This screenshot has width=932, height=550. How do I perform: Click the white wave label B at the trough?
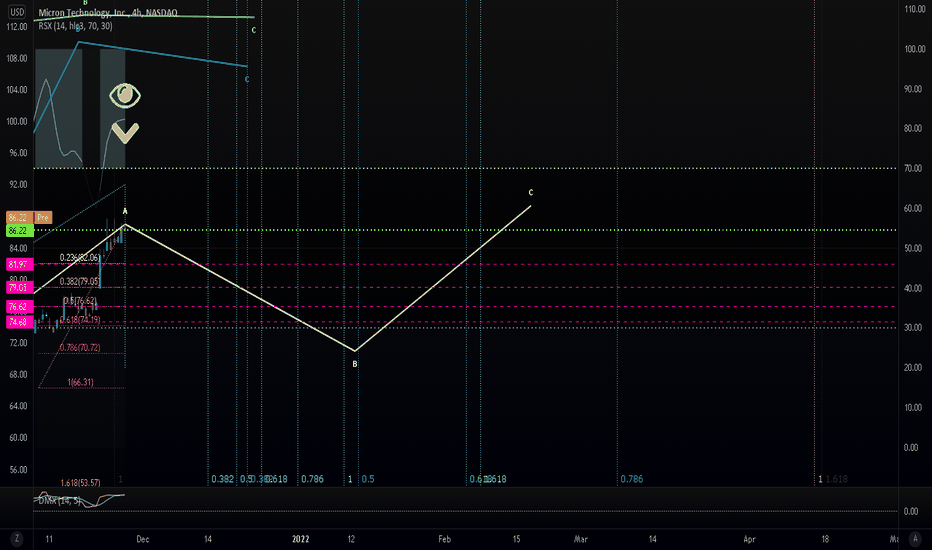[x=355, y=364]
